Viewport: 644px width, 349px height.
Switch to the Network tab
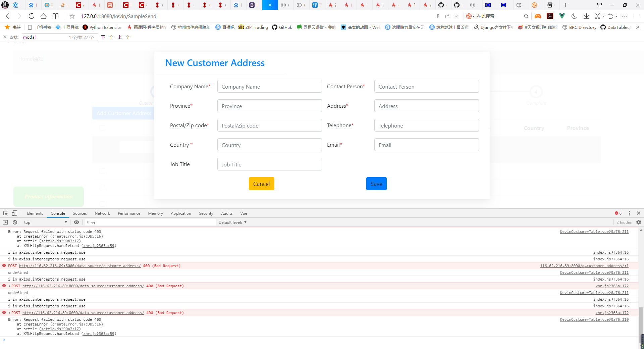click(x=102, y=213)
